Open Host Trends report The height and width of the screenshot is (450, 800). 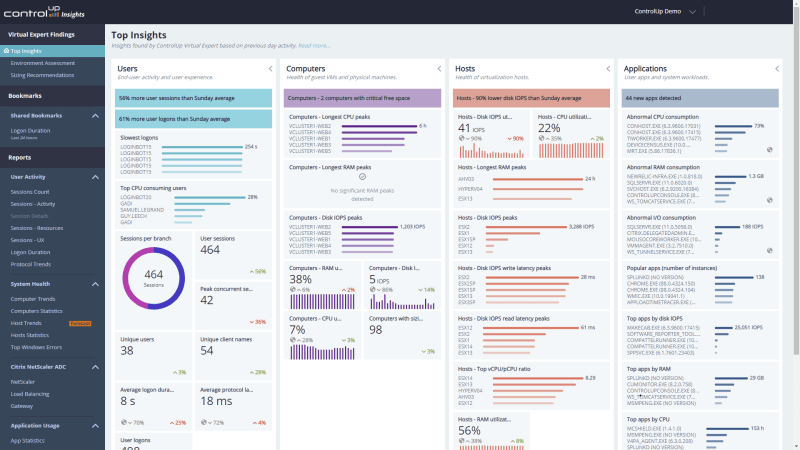point(26,323)
